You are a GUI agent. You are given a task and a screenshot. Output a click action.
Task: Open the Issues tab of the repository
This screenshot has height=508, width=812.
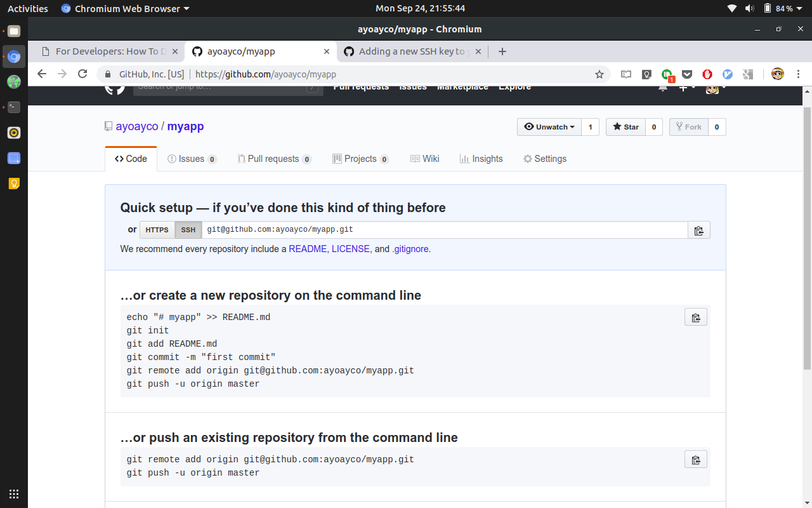click(191, 159)
